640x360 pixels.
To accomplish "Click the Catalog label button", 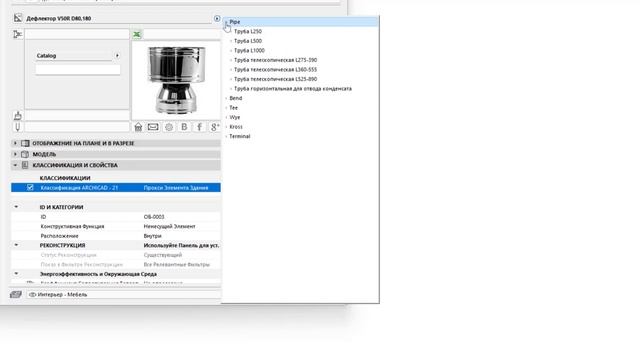I will coord(46,56).
